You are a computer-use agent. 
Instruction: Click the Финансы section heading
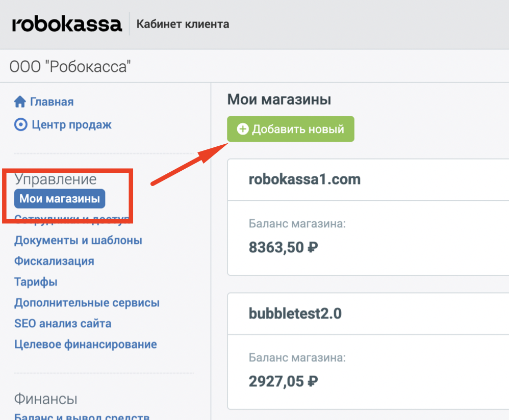point(46,399)
